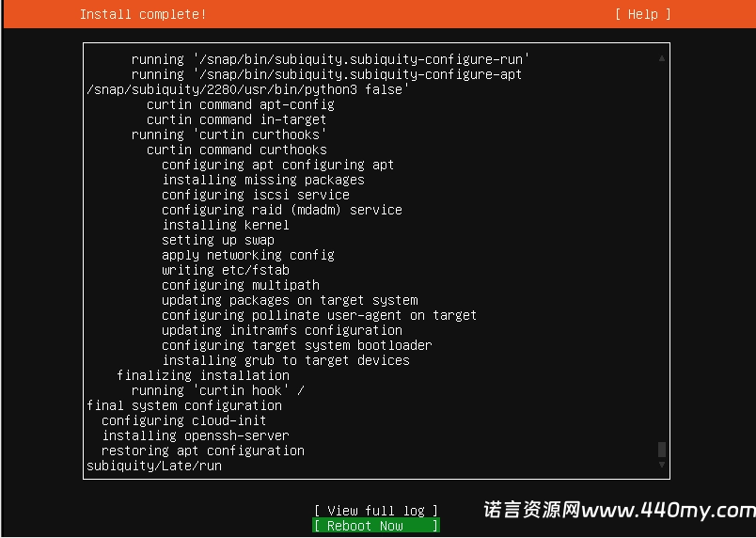
Task: Click the line ending 'subiquity-configure-run'
Action: (x=331, y=59)
